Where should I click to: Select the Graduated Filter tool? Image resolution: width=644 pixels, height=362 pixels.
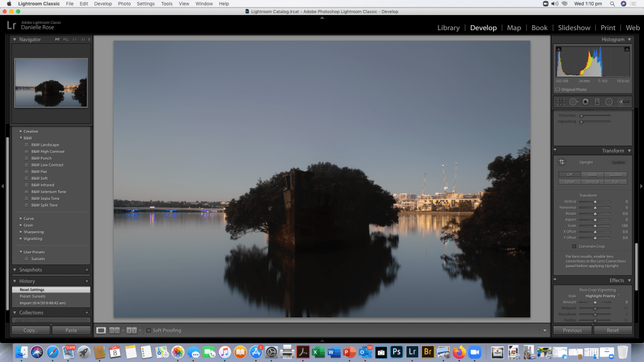597,102
